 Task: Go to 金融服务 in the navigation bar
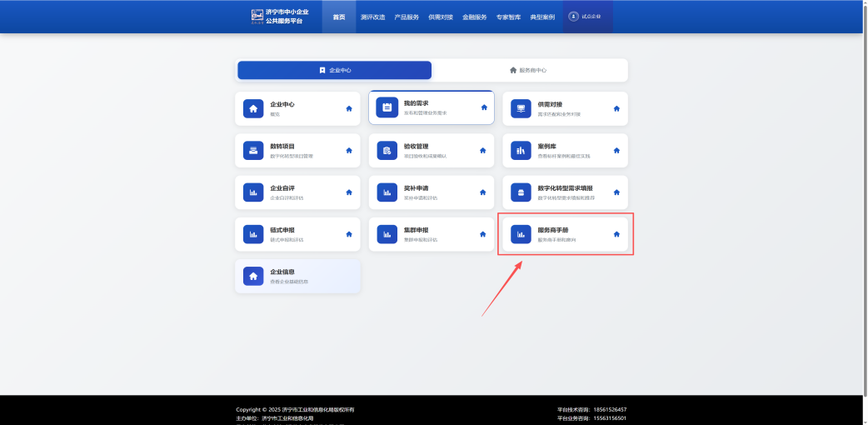coord(474,17)
